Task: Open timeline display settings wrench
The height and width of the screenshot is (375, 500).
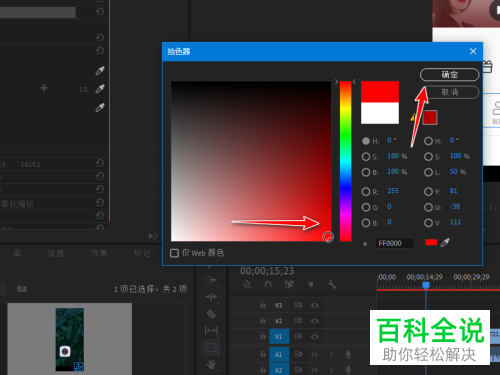Action: 332,284
